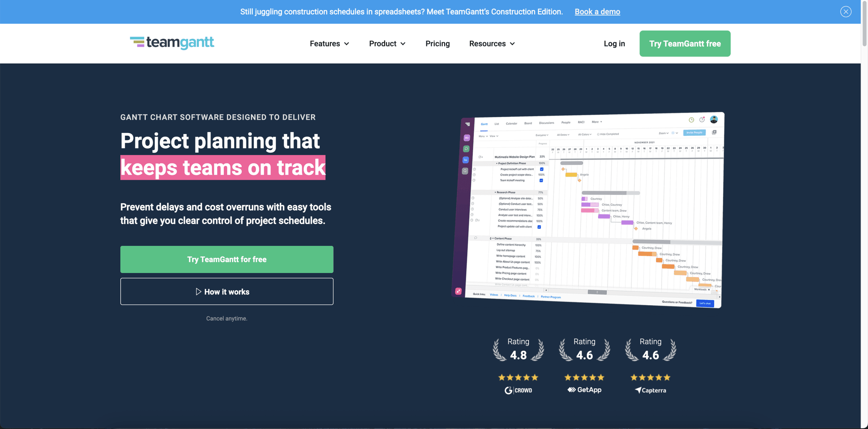Image resolution: width=868 pixels, height=429 pixels.
Task: Toggle the 'Team kickoff meeting' checkbox
Action: (x=541, y=180)
